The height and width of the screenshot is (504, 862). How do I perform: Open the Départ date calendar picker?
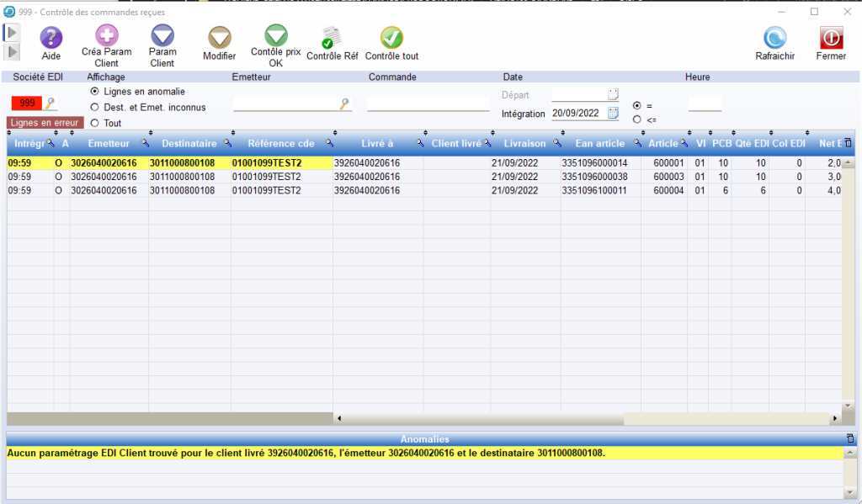pos(613,94)
